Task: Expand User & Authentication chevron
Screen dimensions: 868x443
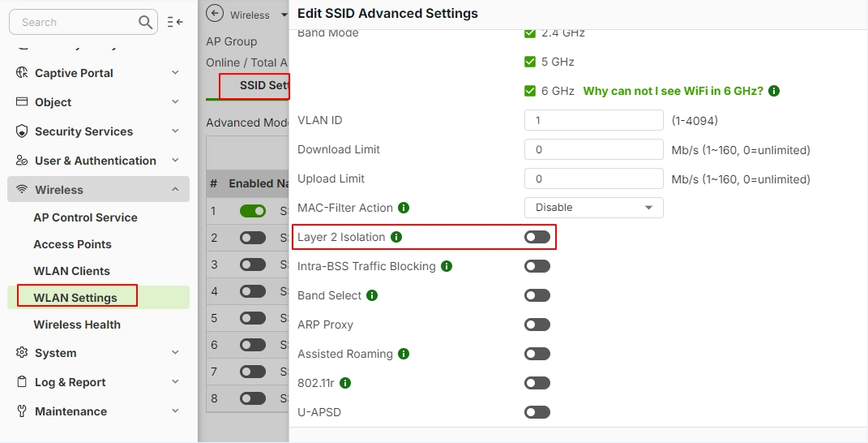Action: (x=175, y=160)
